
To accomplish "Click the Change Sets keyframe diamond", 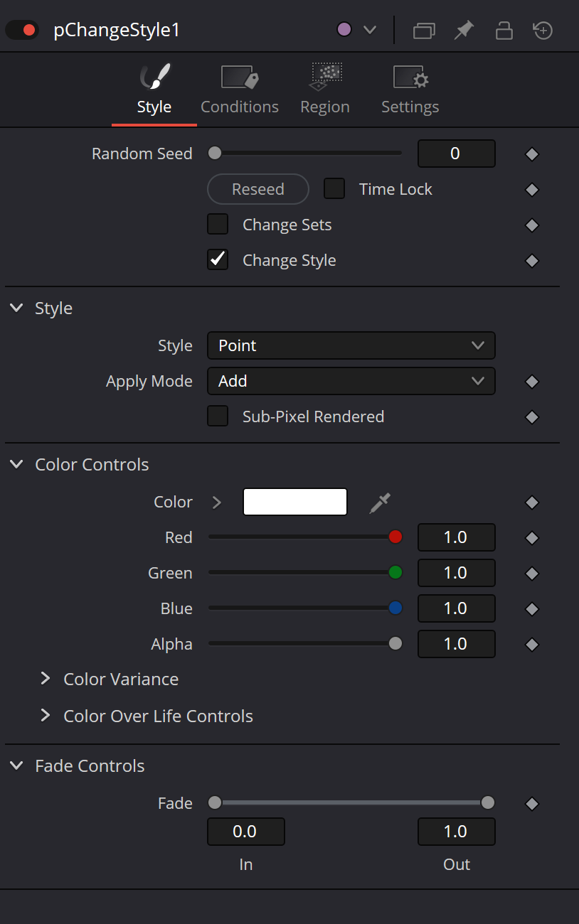I will [531, 225].
